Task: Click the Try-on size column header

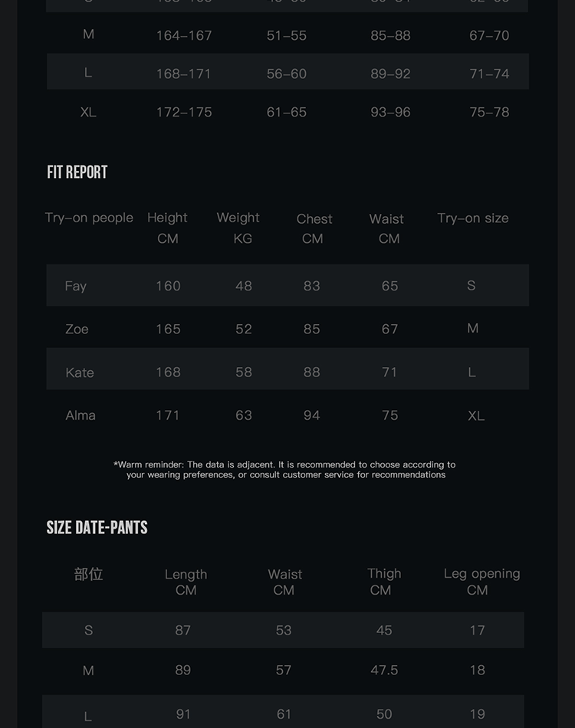Action: pos(472,218)
